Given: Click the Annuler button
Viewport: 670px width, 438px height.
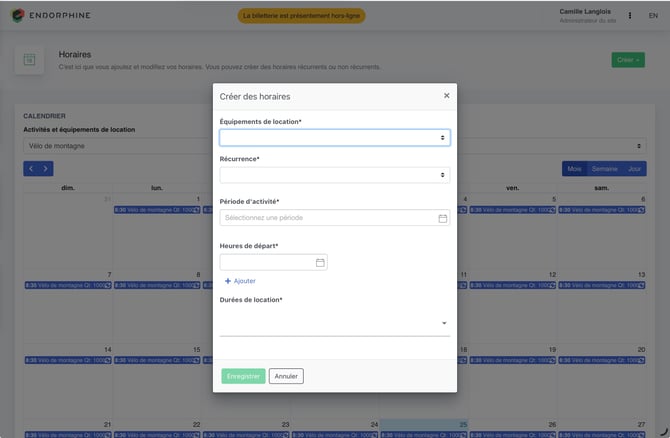Looking at the screenshot, I should (x=286, y=376).
